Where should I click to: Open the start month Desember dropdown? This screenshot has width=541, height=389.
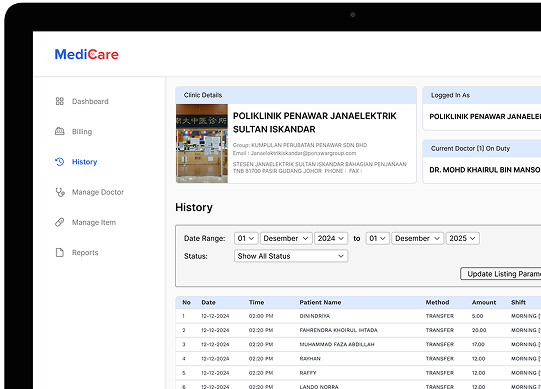[x=286, y=238]
